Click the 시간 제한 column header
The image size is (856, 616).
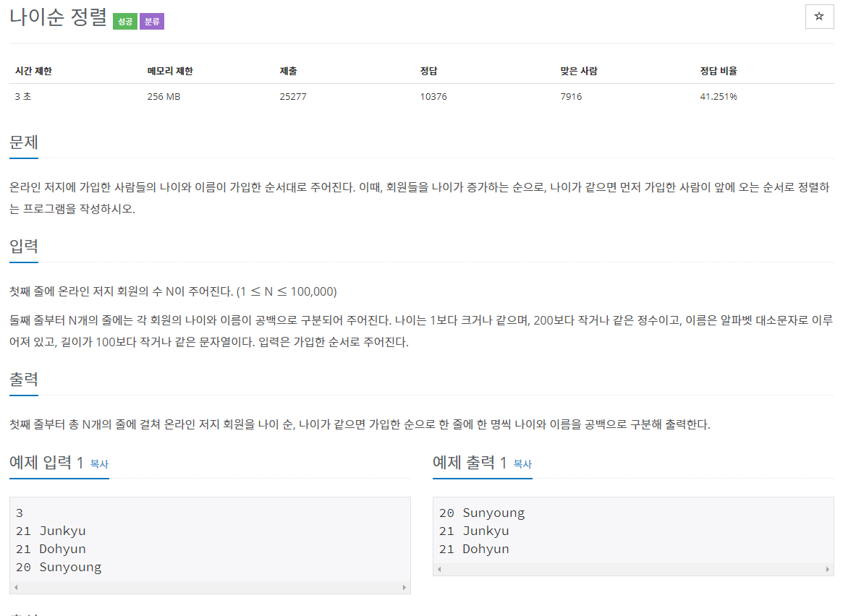point(33,71)
